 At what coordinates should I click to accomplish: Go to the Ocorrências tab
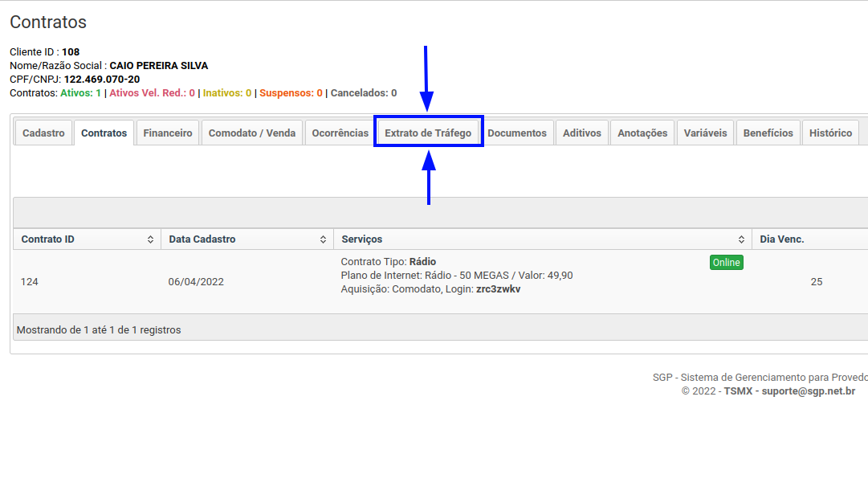click(340, 133)
